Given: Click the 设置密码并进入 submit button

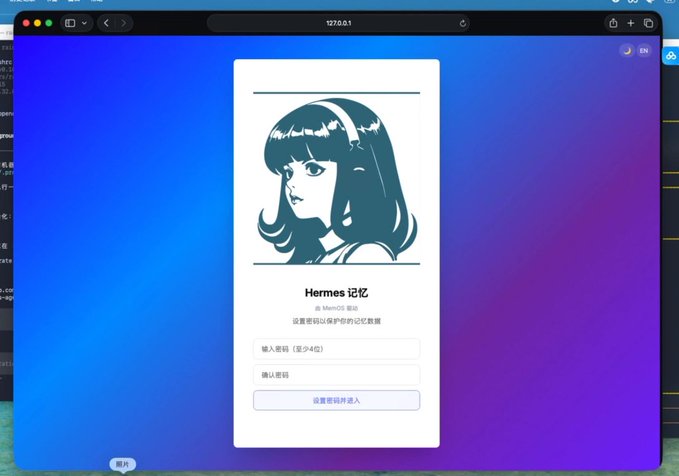Looking at the screenshot, I should point(336,401).
